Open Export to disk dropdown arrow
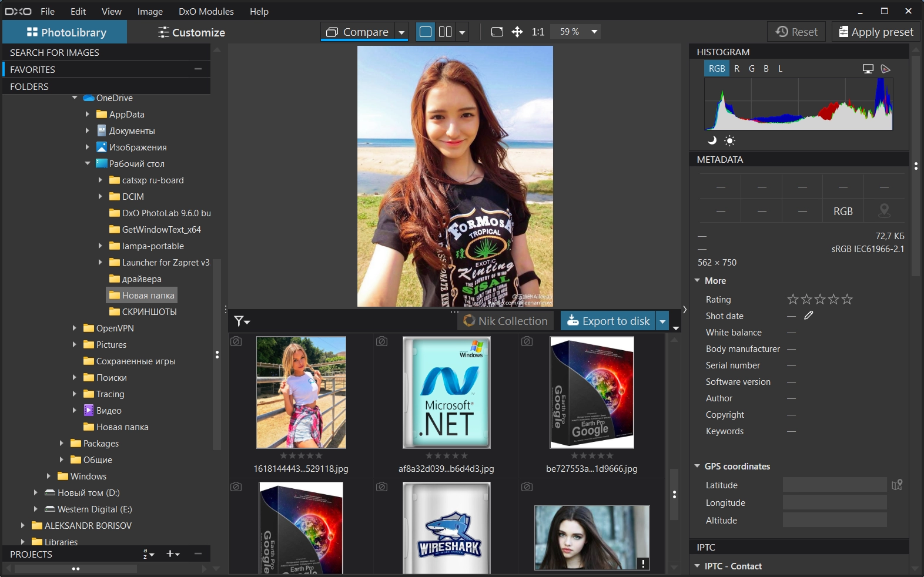The height and width of the screenshot is (577, 924). (662, 321)
